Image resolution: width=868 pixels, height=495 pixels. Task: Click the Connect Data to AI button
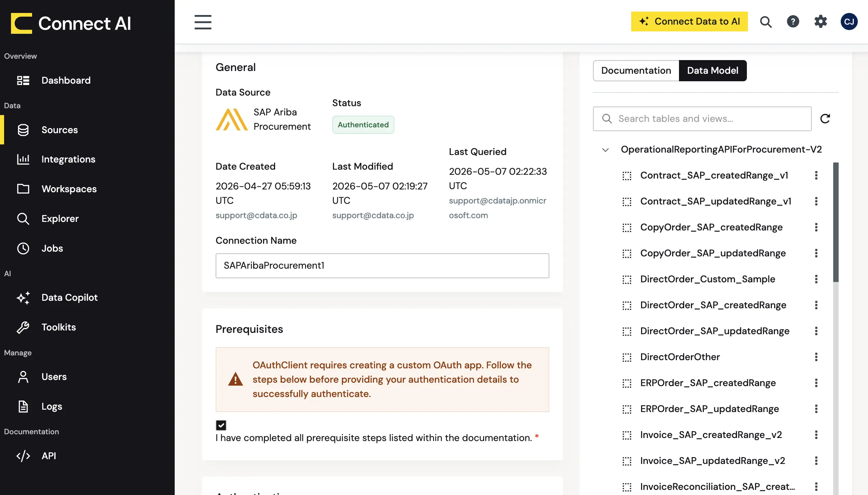coord(689,22)
